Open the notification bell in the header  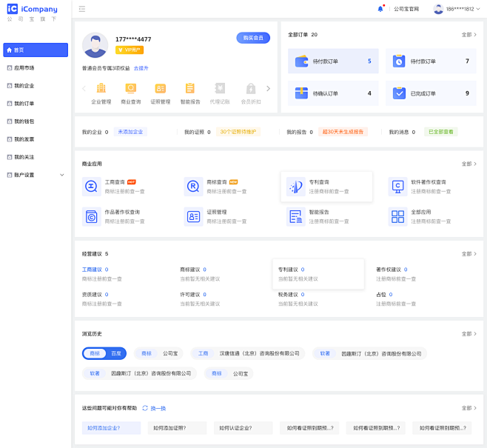380,9
